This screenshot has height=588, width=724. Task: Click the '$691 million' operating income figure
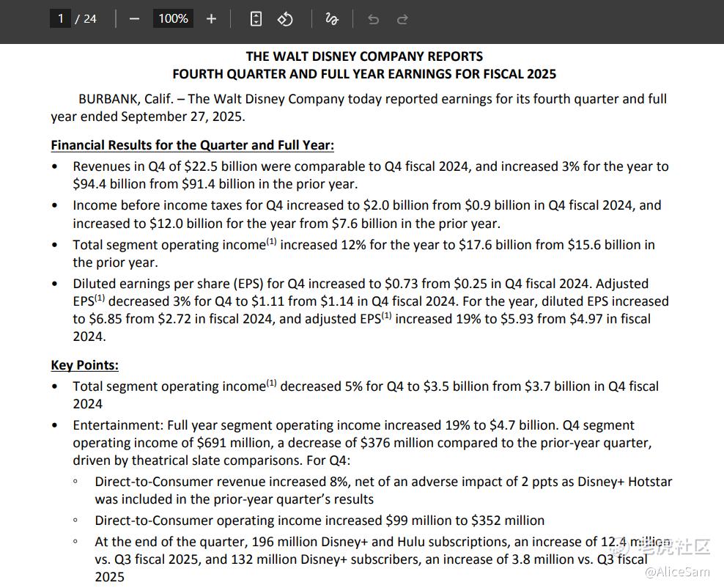pos(234,443)
